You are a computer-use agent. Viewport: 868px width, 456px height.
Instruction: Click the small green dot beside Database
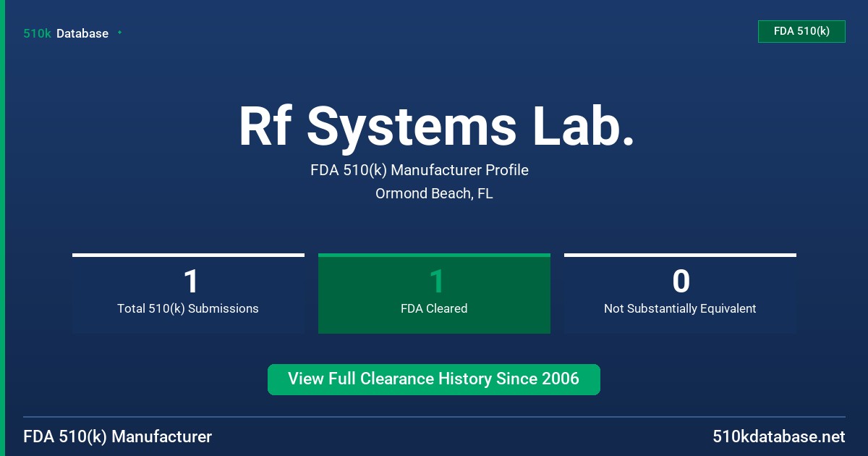coord(119,33)
